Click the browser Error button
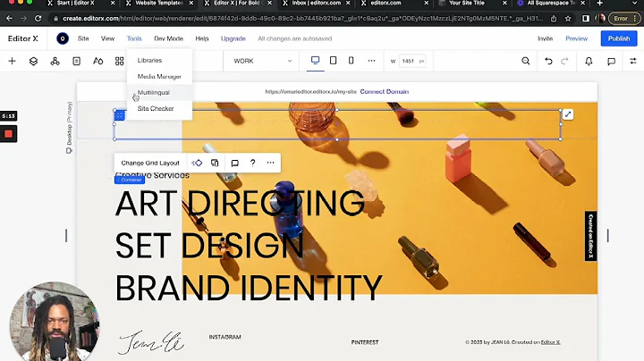 click(623, 19)
